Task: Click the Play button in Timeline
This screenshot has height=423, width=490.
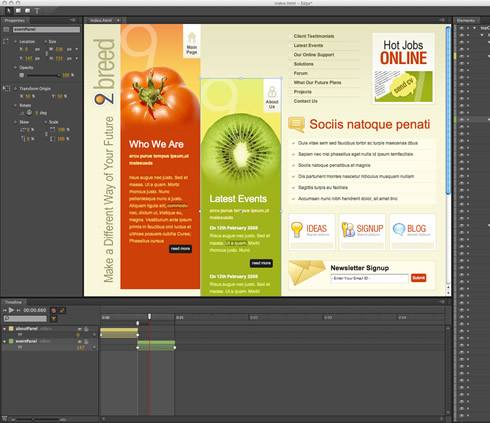Action: (11, 310)
